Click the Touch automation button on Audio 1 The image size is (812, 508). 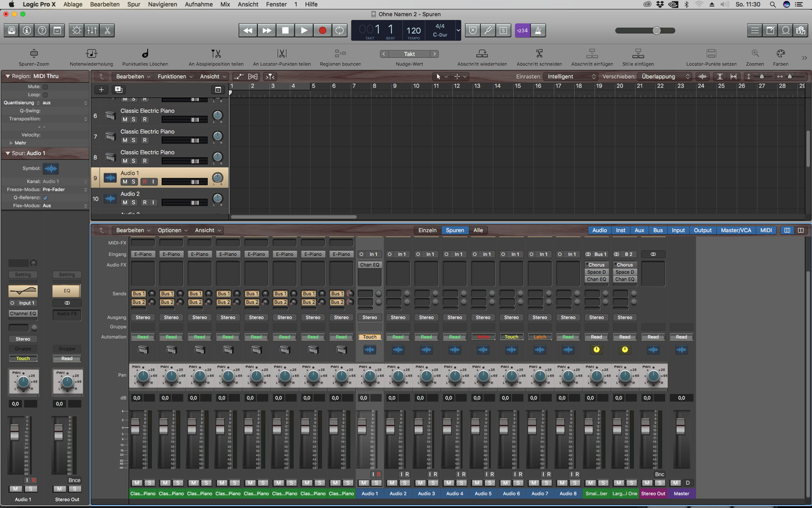(370, 337)
